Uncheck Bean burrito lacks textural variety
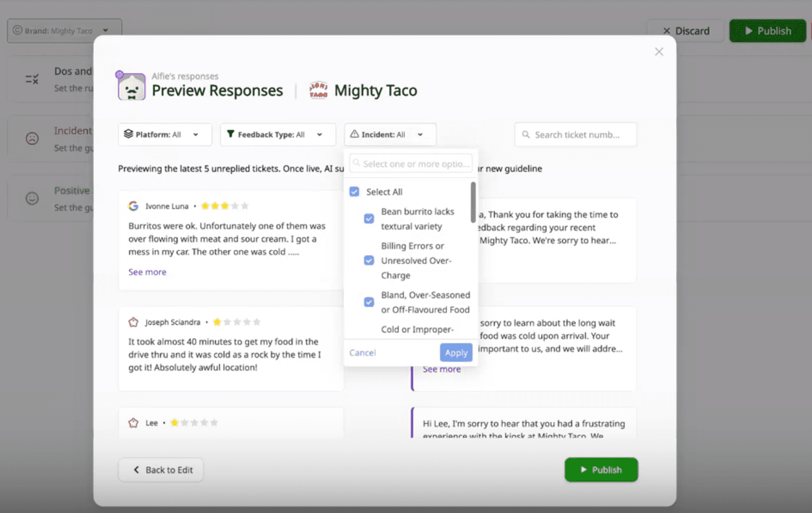 (369, 219)
